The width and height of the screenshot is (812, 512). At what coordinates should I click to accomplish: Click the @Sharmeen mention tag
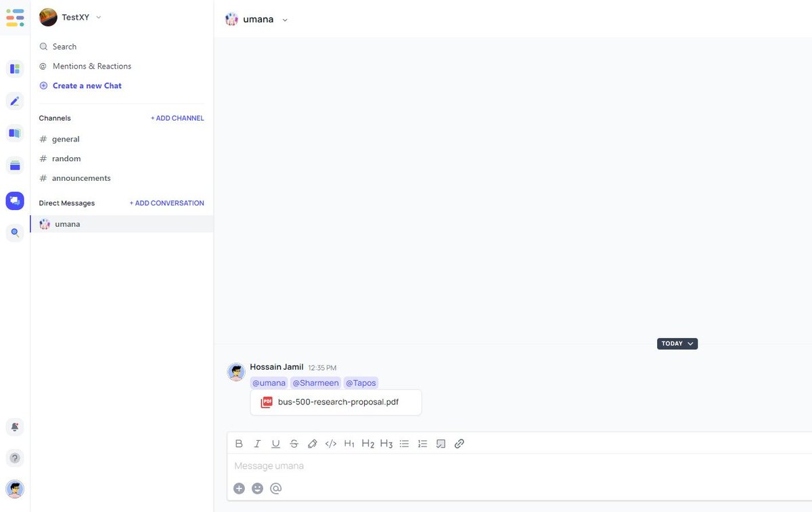coord(315,383)
